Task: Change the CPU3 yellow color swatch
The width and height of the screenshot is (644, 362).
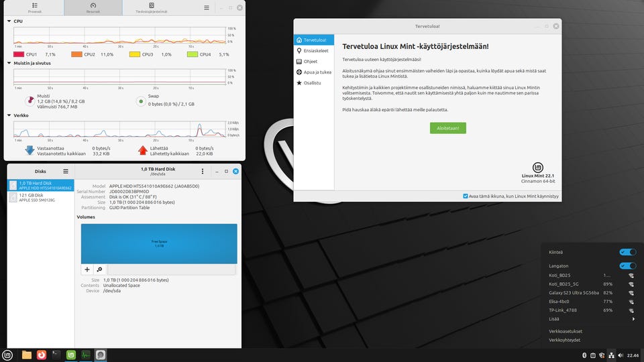Action: point(135,54)
